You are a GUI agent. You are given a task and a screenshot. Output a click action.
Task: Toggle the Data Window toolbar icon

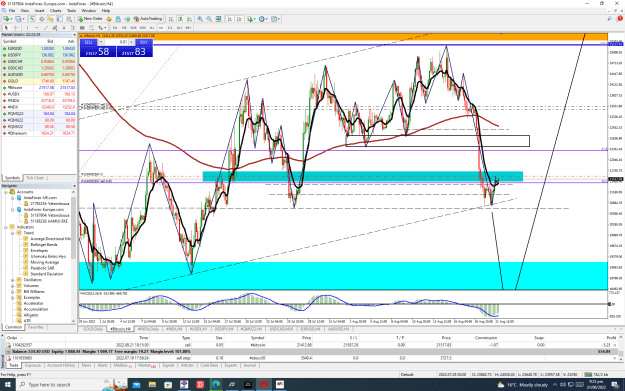[x=41, y=19]
